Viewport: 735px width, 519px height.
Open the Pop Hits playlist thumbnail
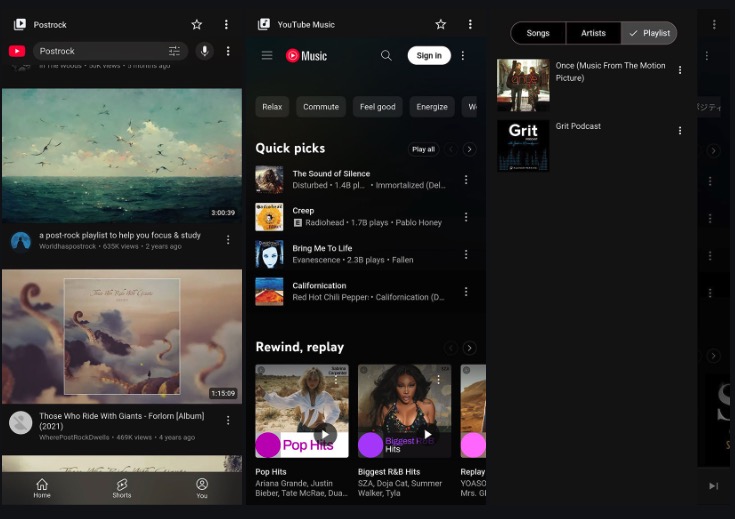point(302,411)
